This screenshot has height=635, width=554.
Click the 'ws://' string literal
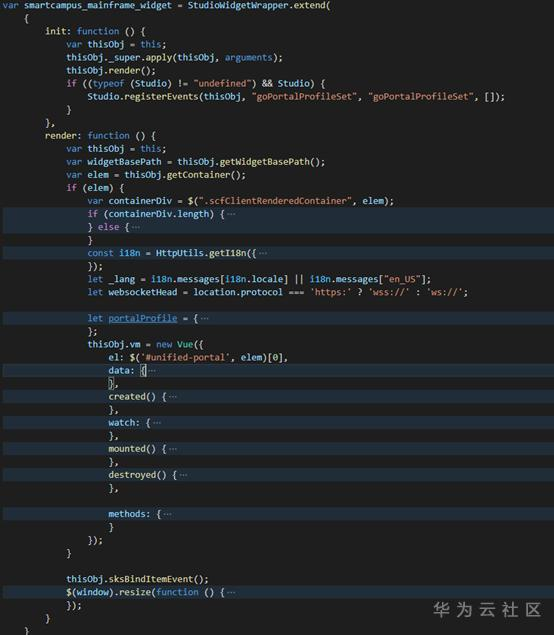[x=444, y=292]
